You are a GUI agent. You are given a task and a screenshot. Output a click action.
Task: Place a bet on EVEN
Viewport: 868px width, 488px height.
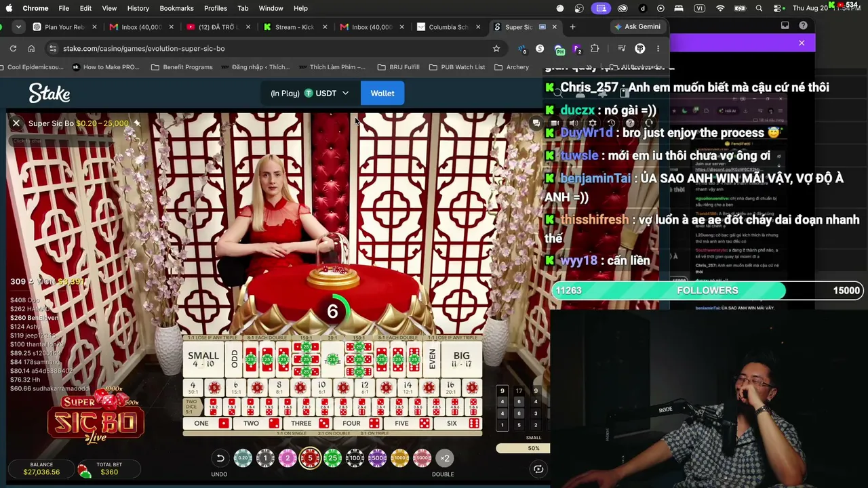tap(432, 359)
